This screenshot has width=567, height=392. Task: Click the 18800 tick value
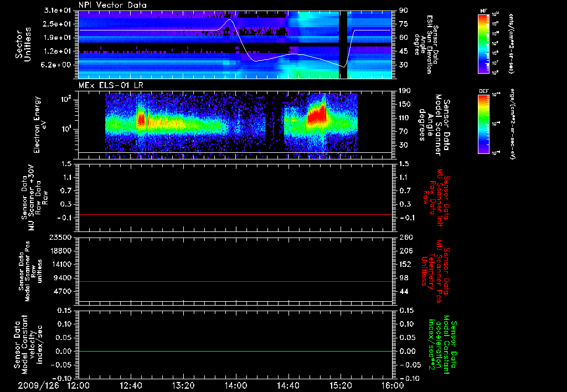[60, 251]
